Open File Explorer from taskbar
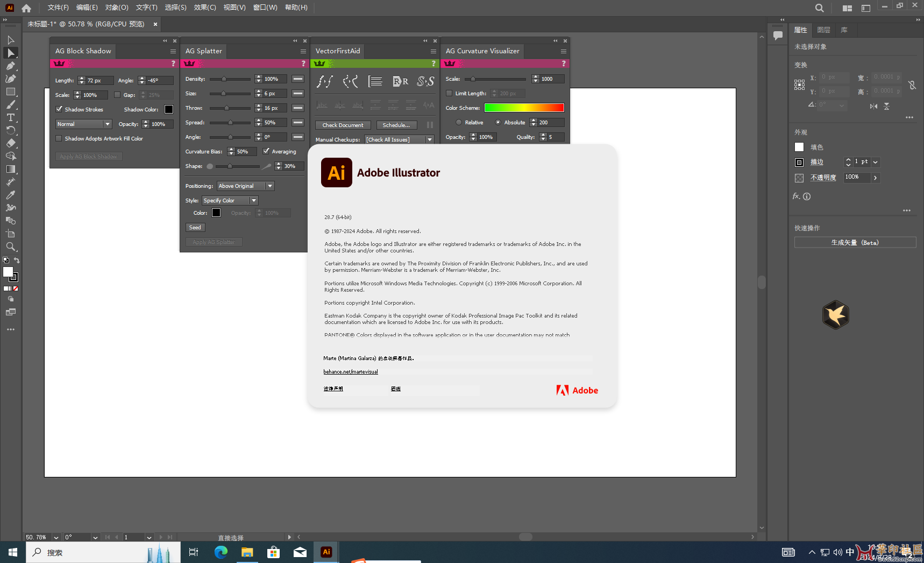The width and height of the screenshot is (924, 563). [247, 552]
